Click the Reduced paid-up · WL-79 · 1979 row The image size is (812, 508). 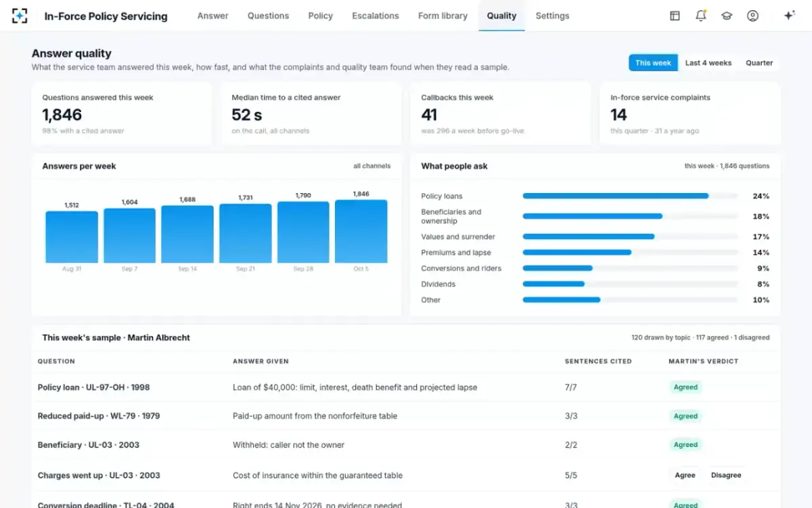click(406, 417)
